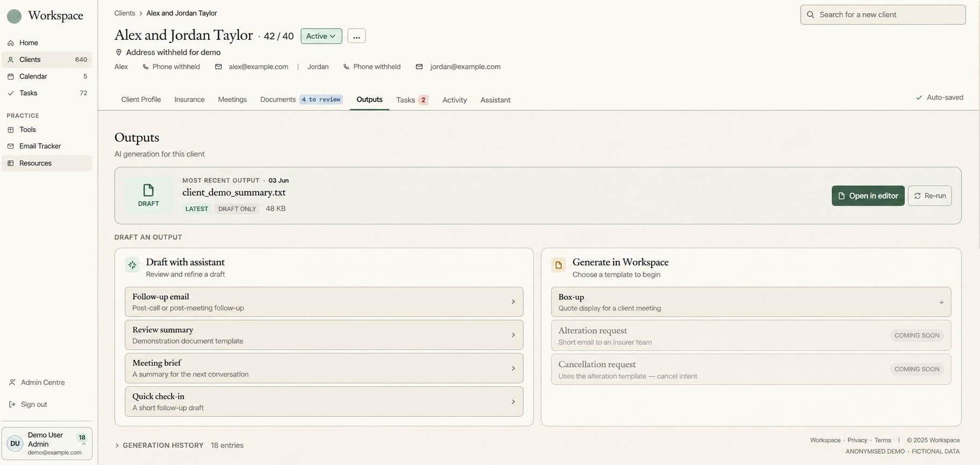
Task: Click the Terms footer link
Action: pos(883,440)
